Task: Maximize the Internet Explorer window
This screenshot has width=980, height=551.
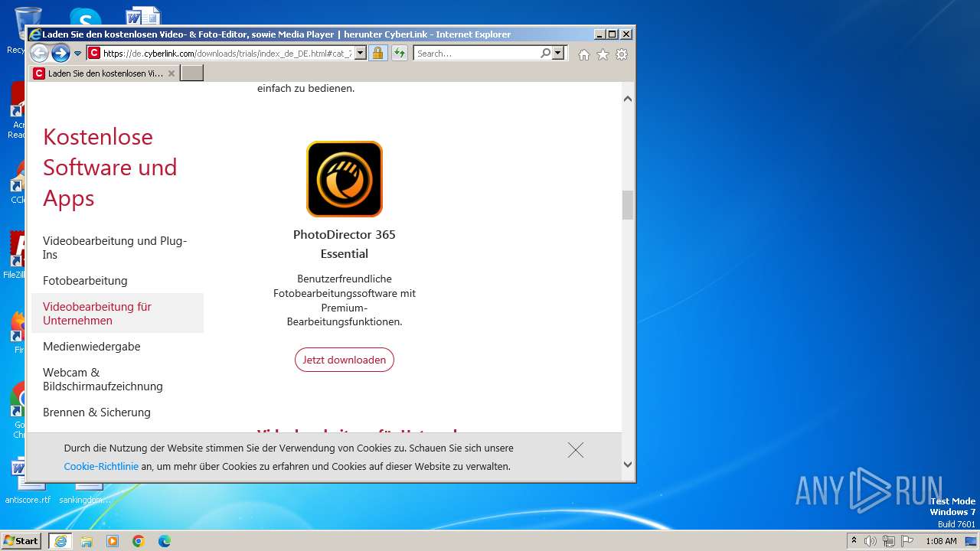Action: [x=612, y=34]
